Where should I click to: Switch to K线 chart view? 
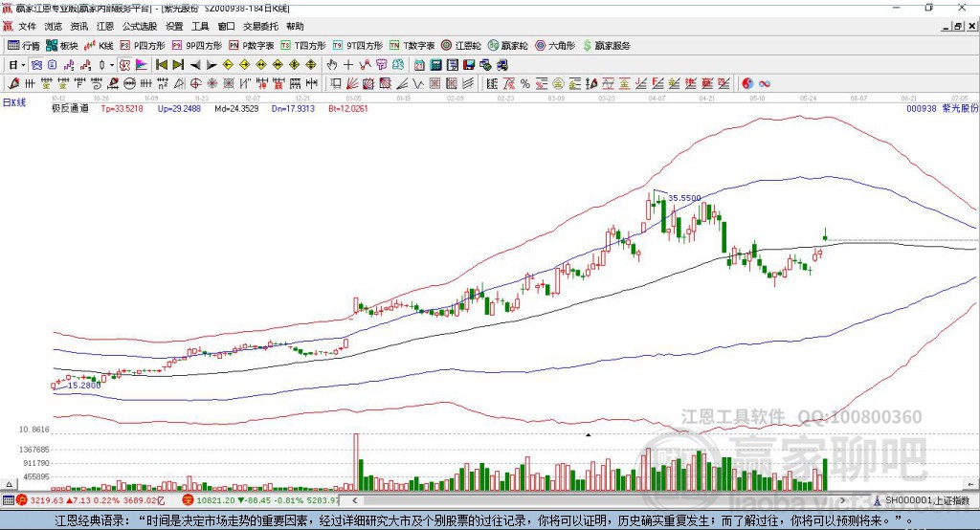[x=99, y=46]
